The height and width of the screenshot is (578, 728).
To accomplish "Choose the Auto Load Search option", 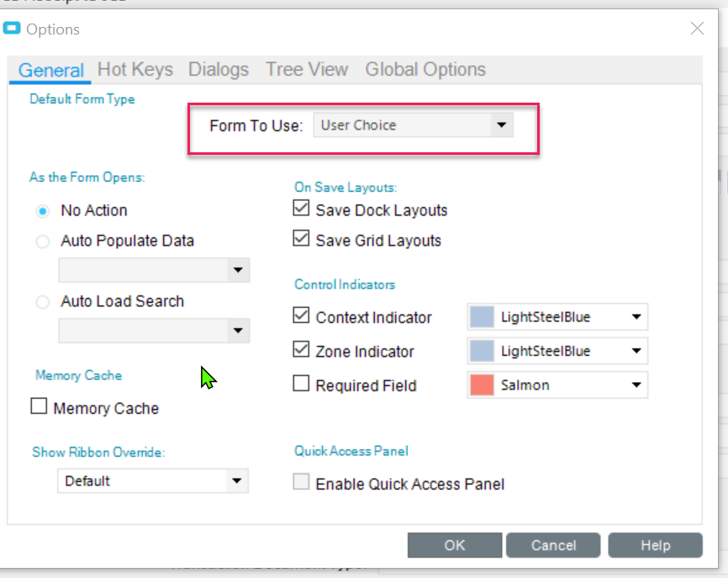I will (x=43, y=302).
